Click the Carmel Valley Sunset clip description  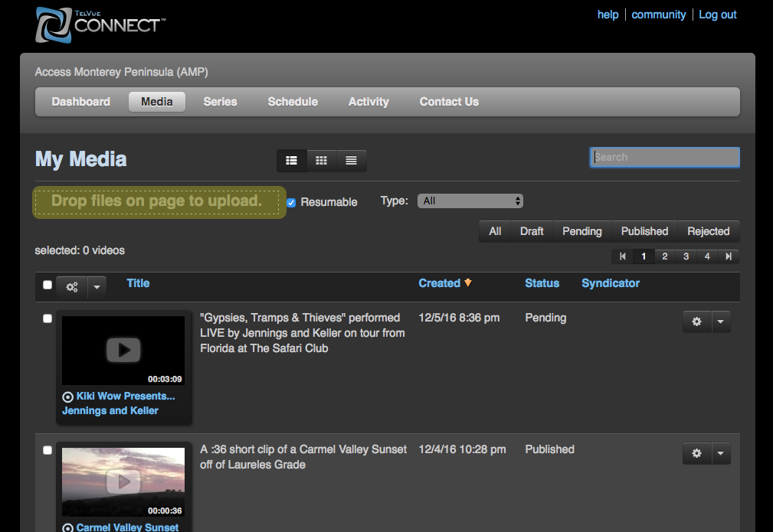(303, 457)
